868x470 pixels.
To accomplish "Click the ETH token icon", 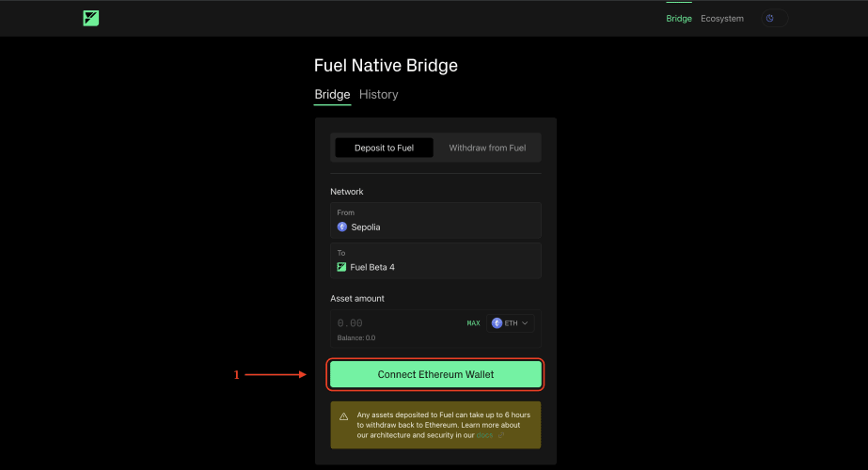I will tap(497, 323).
